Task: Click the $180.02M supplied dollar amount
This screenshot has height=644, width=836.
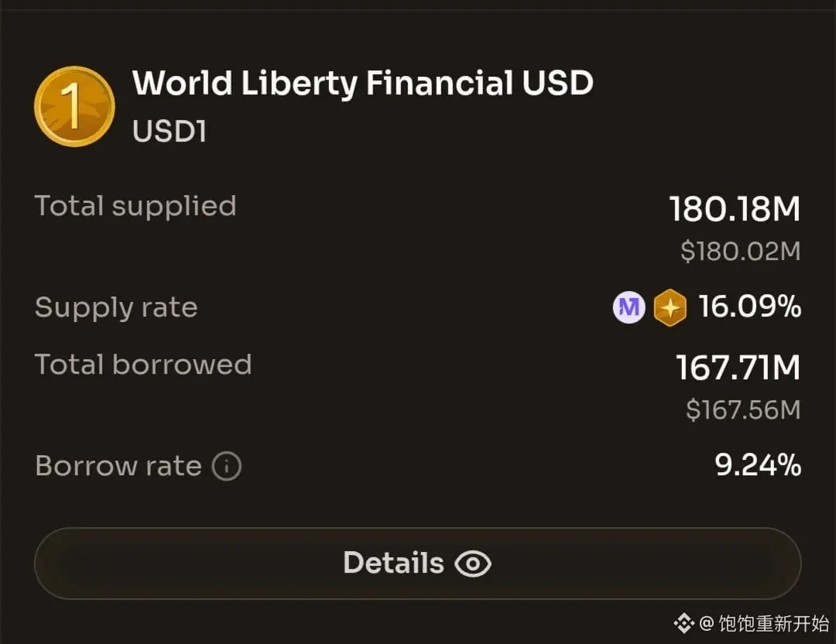Action: pos(740,251)
